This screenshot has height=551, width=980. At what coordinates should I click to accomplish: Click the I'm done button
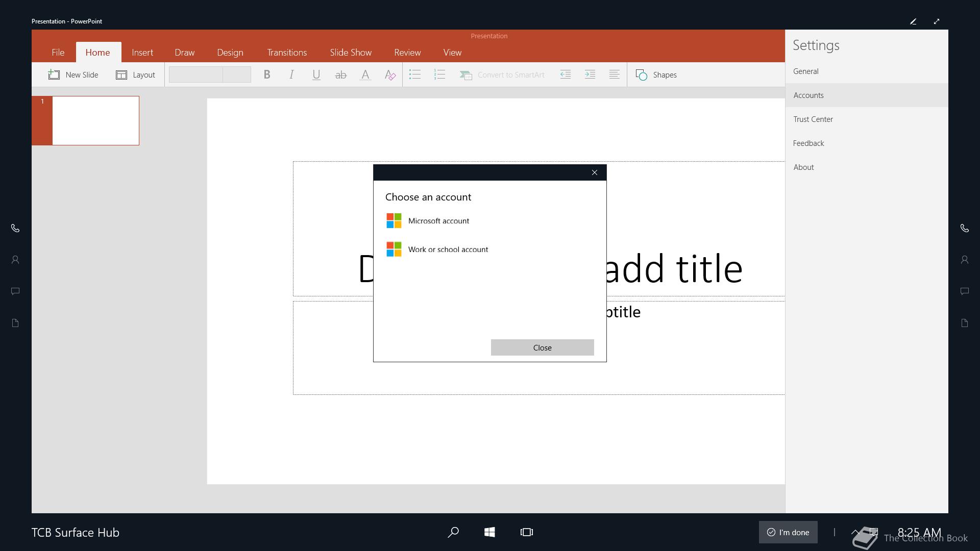788,532
